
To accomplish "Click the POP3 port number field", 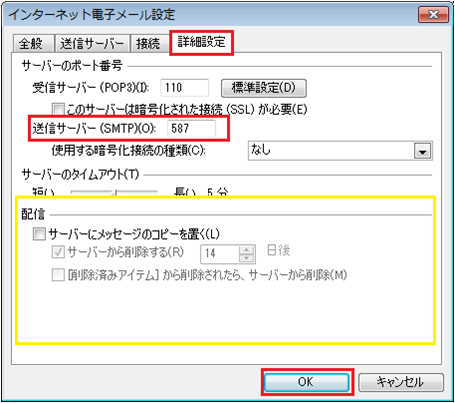I will point(184,88).
